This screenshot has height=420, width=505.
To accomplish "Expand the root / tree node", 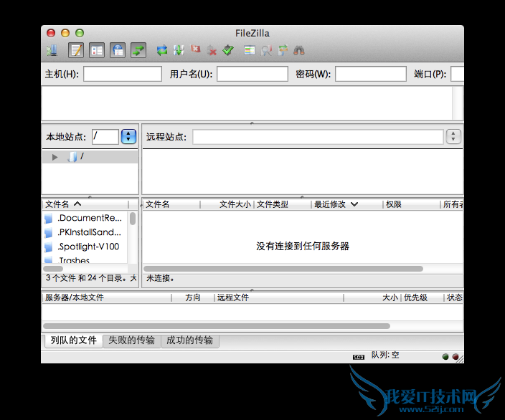I will point(55,157).
